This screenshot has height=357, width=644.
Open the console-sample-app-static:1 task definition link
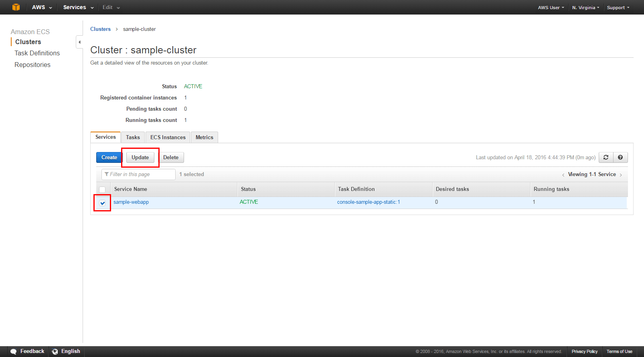point(369,202)
